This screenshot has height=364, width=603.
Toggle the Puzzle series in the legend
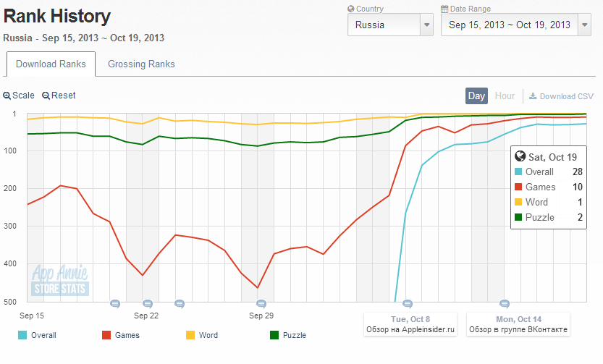[288, 335]
